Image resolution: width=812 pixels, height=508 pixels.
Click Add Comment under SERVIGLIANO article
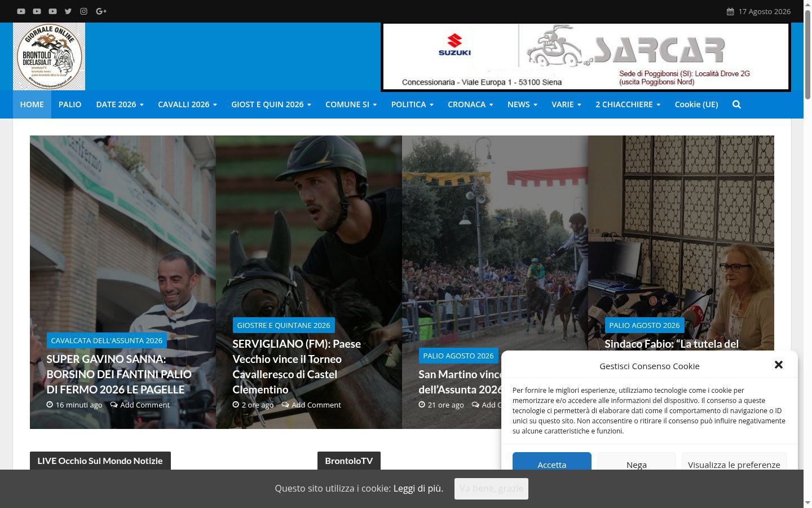click(316, 405)
